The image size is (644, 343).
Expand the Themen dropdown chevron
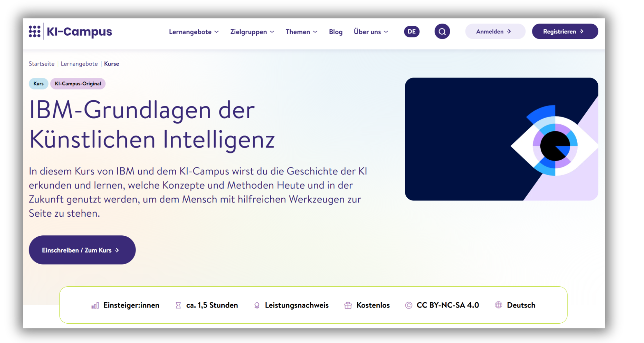point(315,32)
